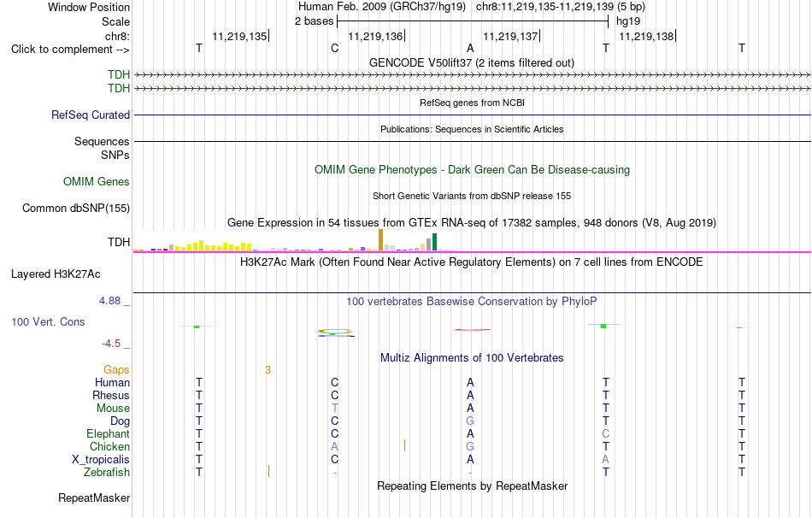Click the 'Human Feb. 2009 (GRCh37/hg19)' assembly text
812x518 pixels.
tap(382, 7)
